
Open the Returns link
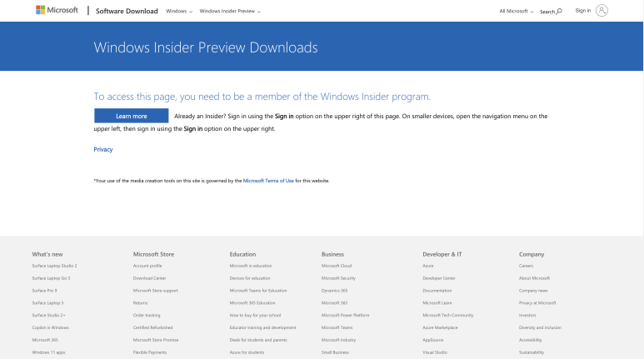point(140,302)
